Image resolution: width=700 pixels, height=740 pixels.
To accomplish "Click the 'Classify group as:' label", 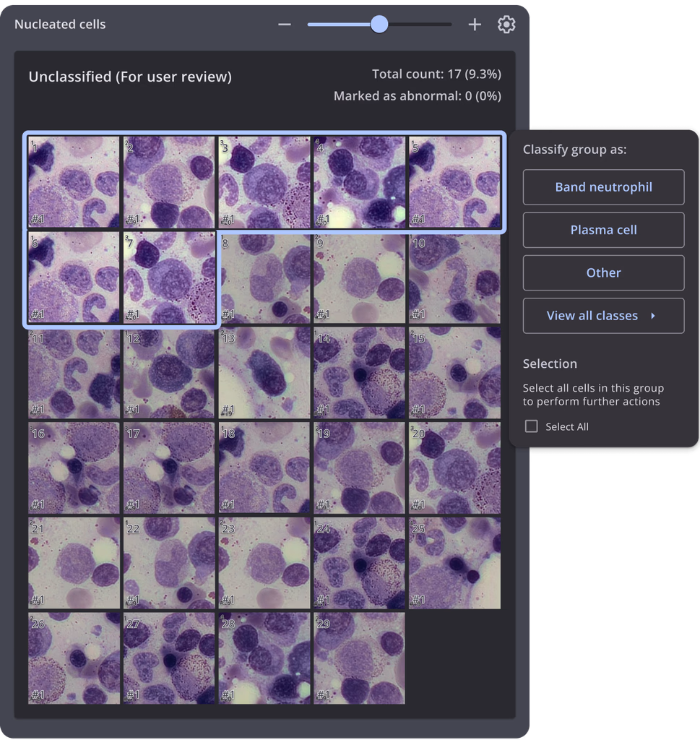I will point(574,150).
